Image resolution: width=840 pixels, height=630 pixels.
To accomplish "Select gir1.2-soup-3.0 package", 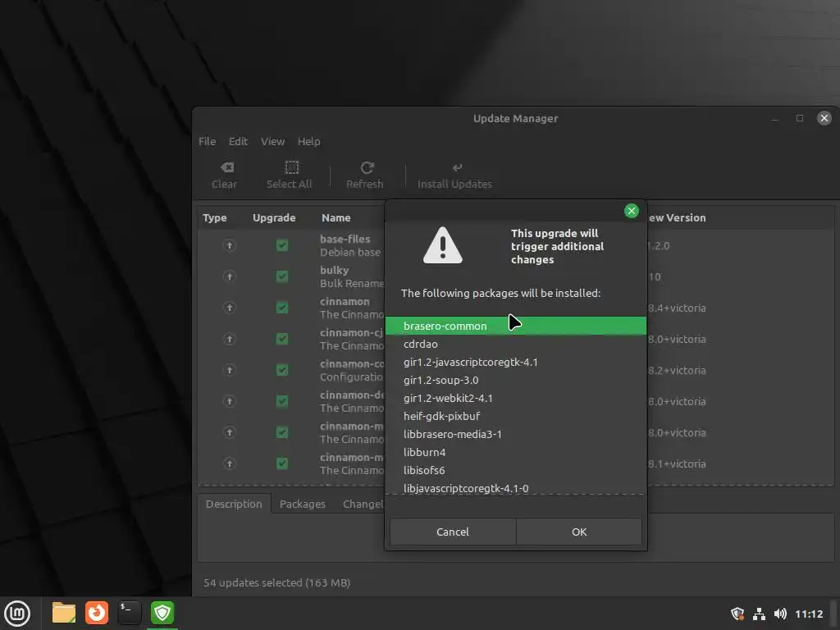I will (516, 380).
